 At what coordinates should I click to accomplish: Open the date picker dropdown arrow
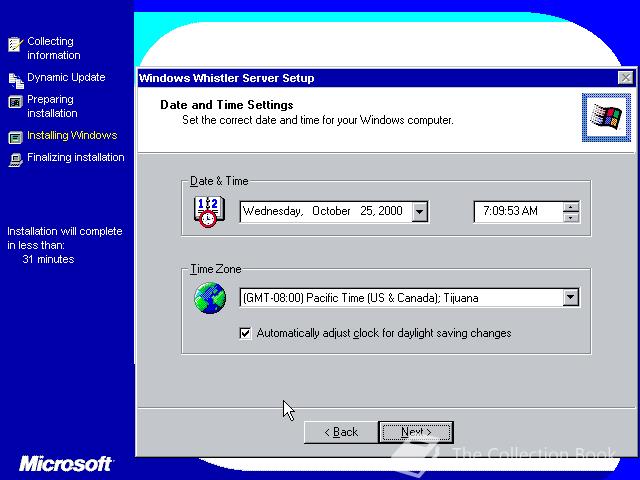[x=419, y=211]
